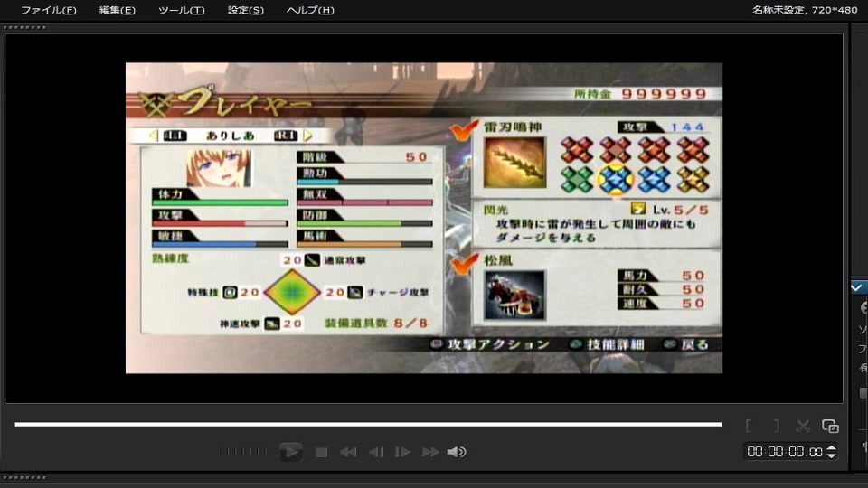Viewport: 868px width, 488px height.
Task: Jump to end with the fast-forward icon
Action: click(430, 452)
